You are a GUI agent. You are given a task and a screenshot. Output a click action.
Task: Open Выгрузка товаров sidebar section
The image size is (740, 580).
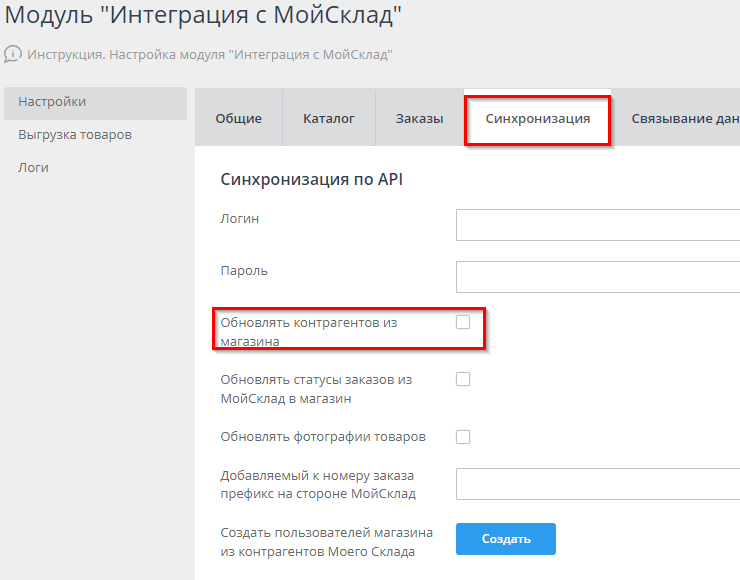[x=75, y=135]
